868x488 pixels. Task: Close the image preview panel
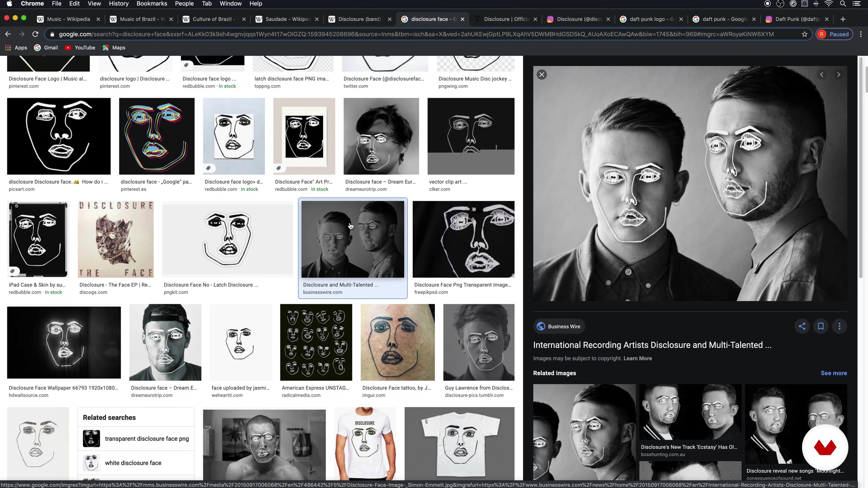pos(542,74)
